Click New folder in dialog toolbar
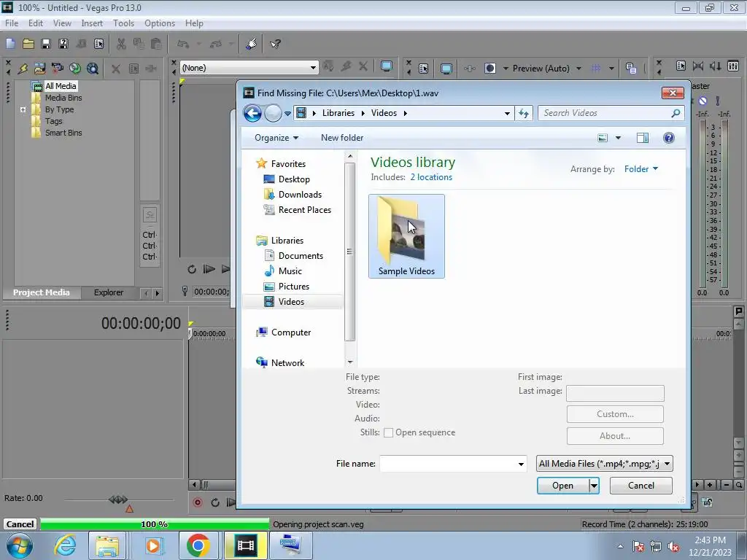The width and height of the screenshot is (747, 560). (x=342, y=138)
